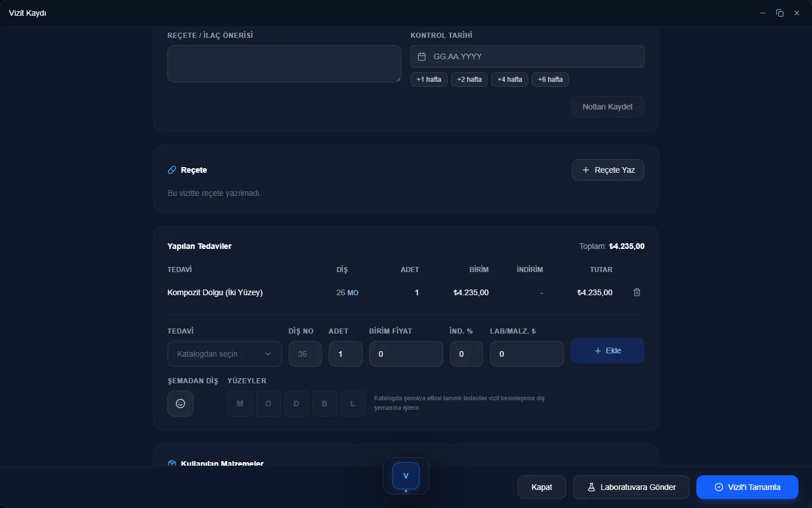Delete the Kompozit Dolgu treatment row

637,292
